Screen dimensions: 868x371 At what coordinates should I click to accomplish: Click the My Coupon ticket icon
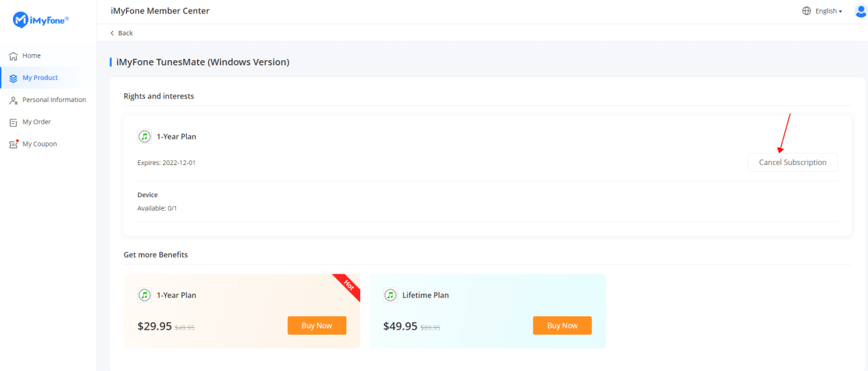pos(13,144)
